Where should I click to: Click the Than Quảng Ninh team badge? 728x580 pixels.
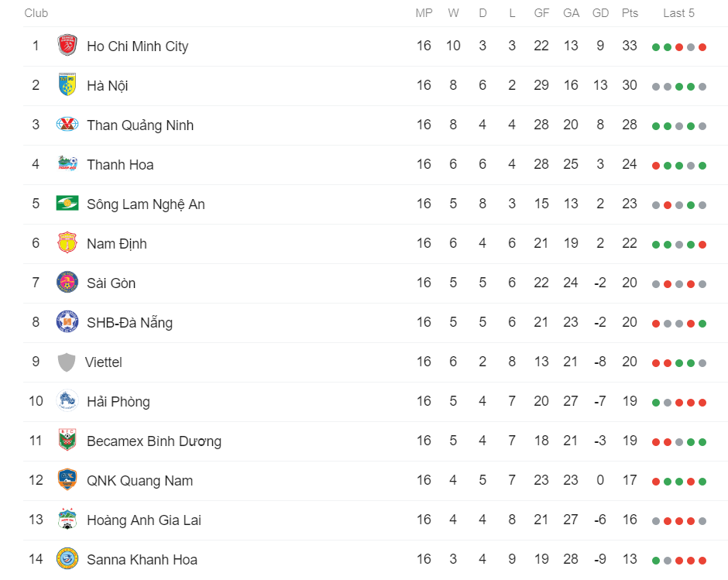coord(67,124)
